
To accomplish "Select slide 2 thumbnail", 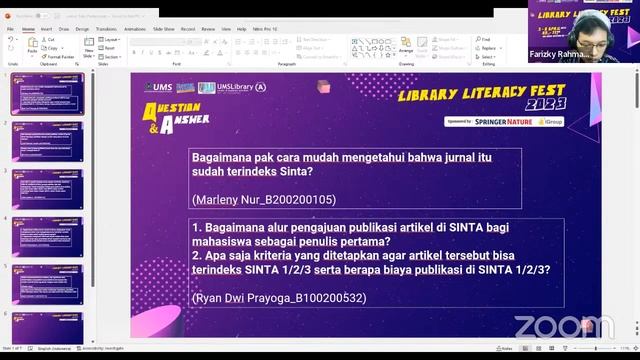I will click(48, 142).
